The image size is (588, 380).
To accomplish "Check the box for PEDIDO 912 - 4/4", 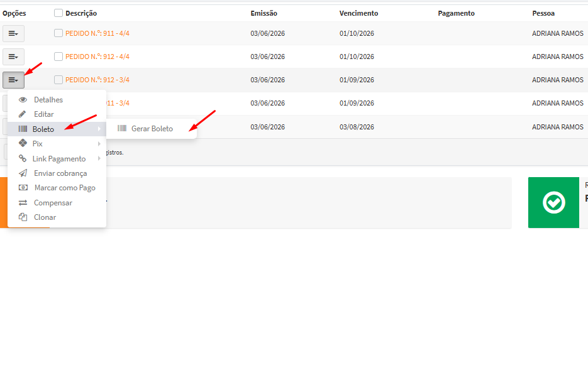I will click(x=58, y=57).
